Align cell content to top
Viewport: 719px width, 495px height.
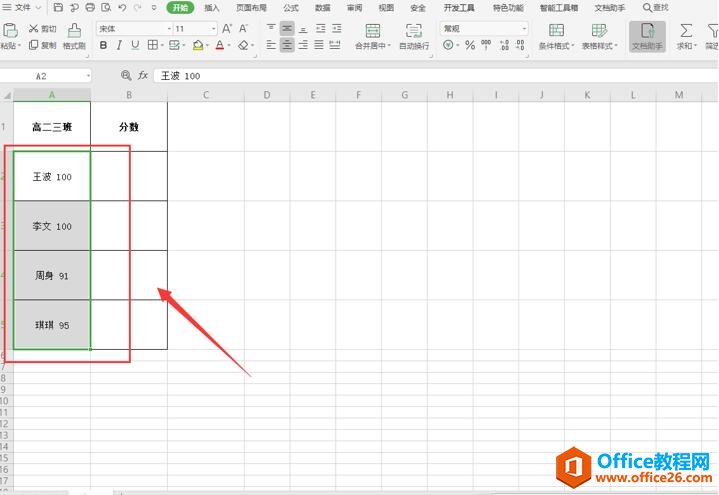pos(271,28)
